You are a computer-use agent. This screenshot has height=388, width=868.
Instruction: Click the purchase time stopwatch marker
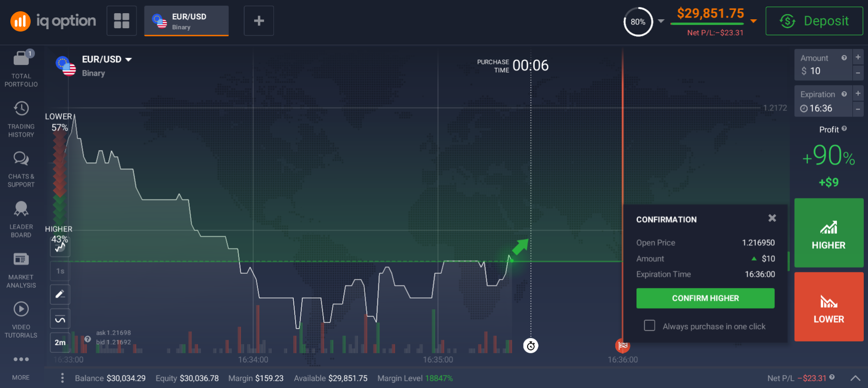coord(531,346)
